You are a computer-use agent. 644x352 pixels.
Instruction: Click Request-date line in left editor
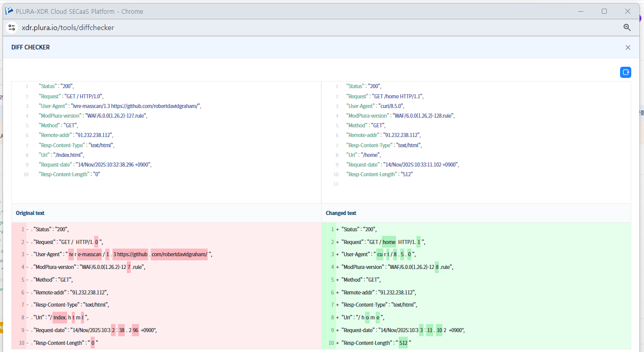[95, 165]
